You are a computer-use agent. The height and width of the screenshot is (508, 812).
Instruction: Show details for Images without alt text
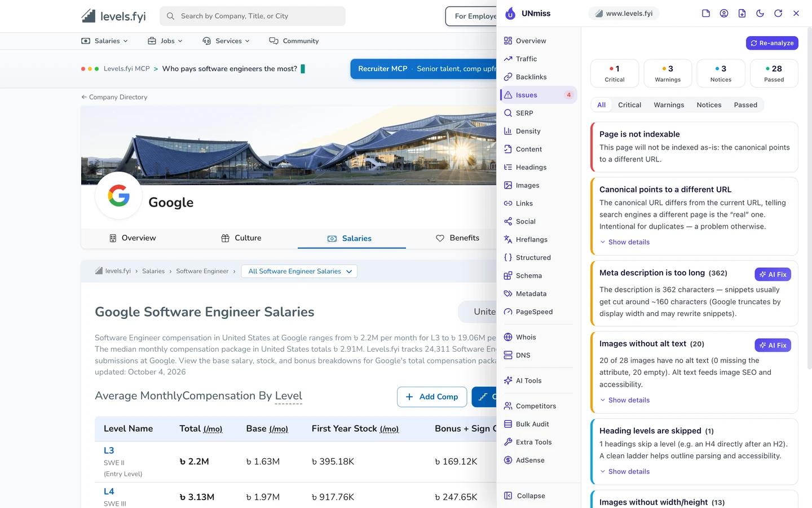pyautogui.click(x=625, y=400)
